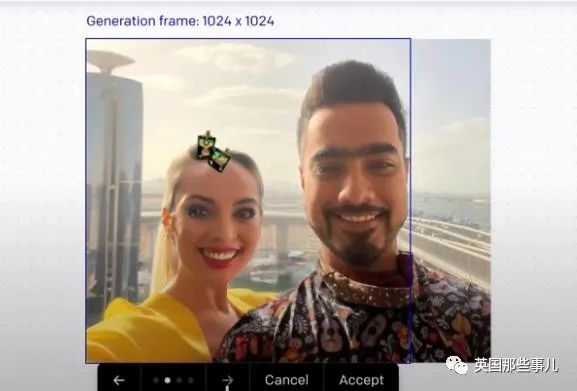Select the third variation dot
This screenshot has width=577, height=391.
tap(179, 380)
